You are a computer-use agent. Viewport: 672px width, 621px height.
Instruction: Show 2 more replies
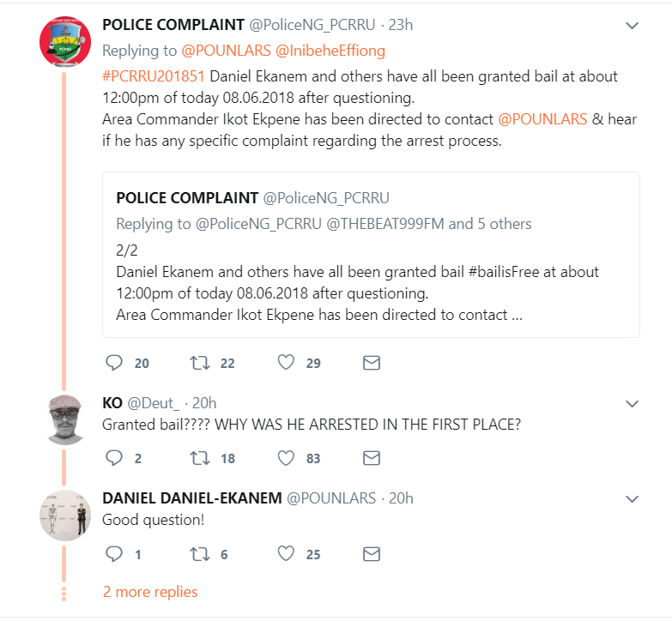[x=150, y=592]
